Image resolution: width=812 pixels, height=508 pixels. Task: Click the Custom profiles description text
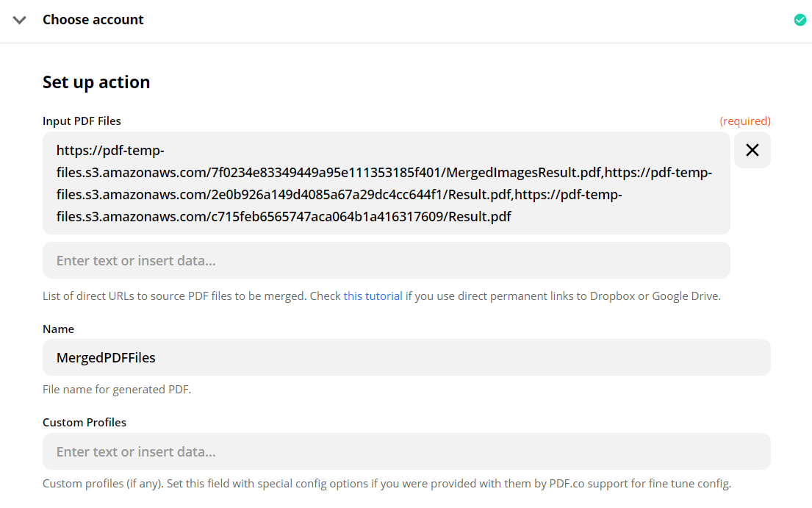387,484
